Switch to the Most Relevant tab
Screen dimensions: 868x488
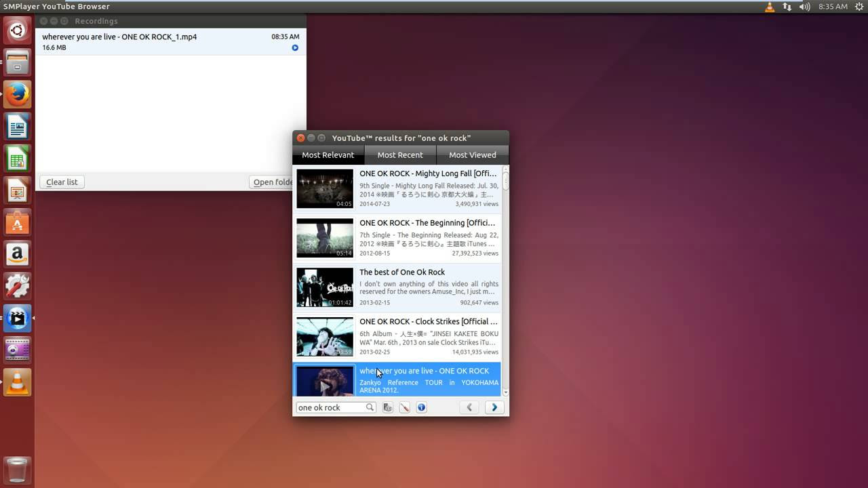[328, 155]
